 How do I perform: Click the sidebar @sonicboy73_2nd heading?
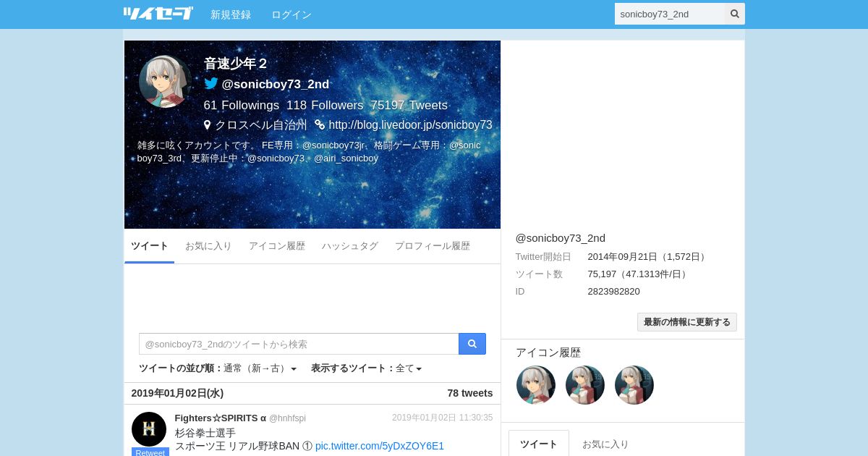tap(561, 238)
